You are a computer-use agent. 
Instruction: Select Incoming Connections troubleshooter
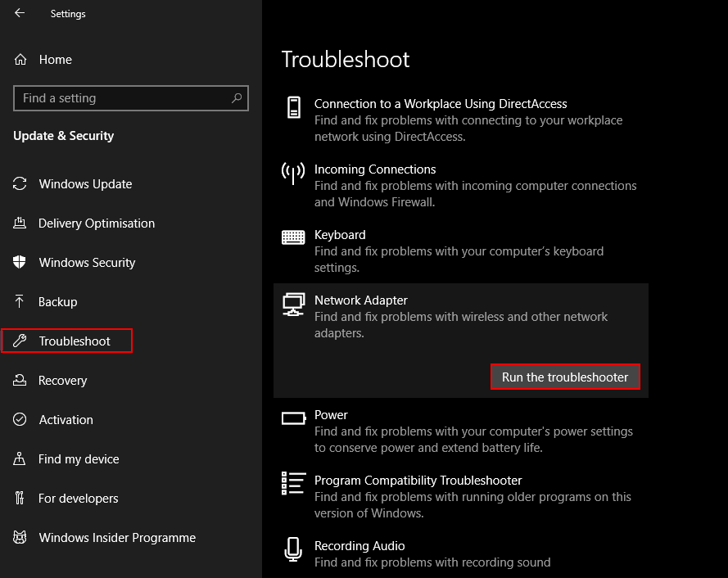pyautogui.click(x=375, y=169)
